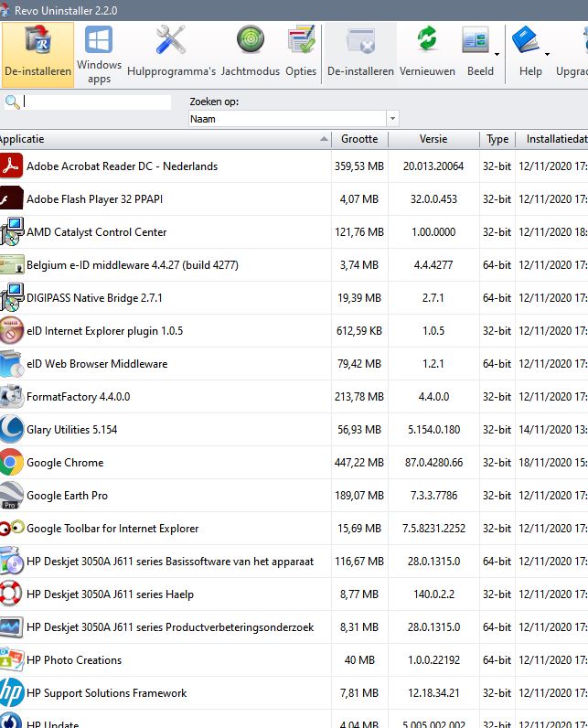Select the Adobe Acrobat Reader DC icon
Image resolution: width=588 pixels, height=728 pixels.
click(x=12, y=166)
